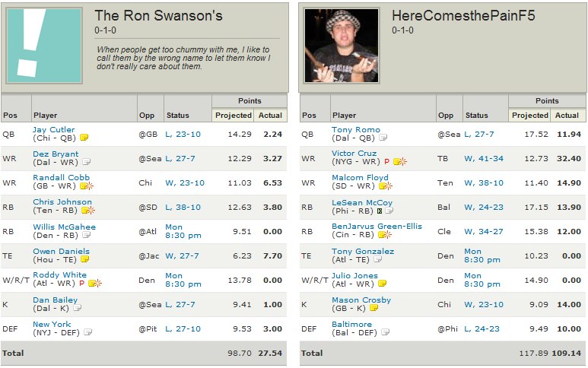Open the note icon beside Jay Cutler
The width and height of the screenshot is (588, 368).
84,138
